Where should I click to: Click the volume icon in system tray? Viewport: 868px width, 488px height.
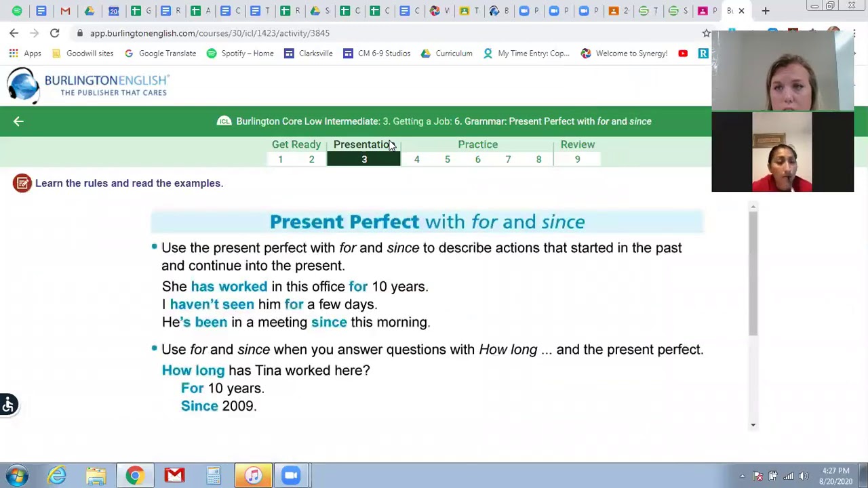tap(804, 476)
